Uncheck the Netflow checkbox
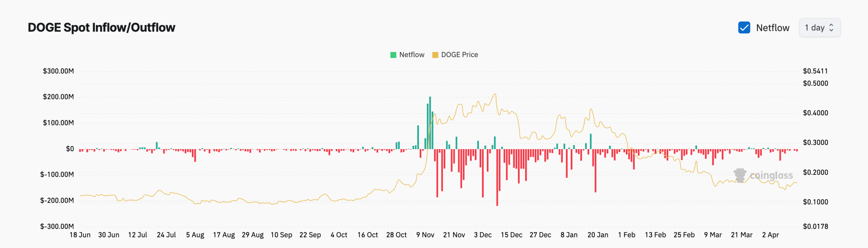This screenshot has width=868, height=248. (x=744, y=27)
